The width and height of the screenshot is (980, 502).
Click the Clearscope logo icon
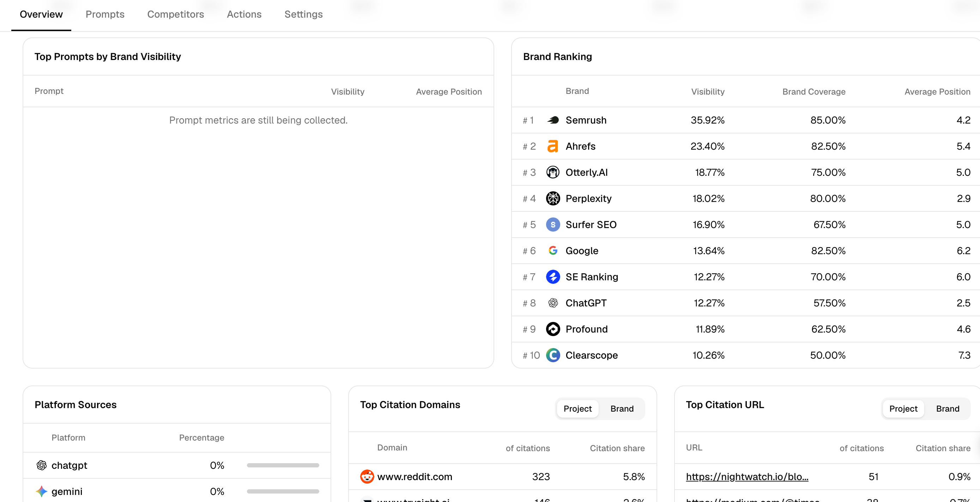coord(553,355)
